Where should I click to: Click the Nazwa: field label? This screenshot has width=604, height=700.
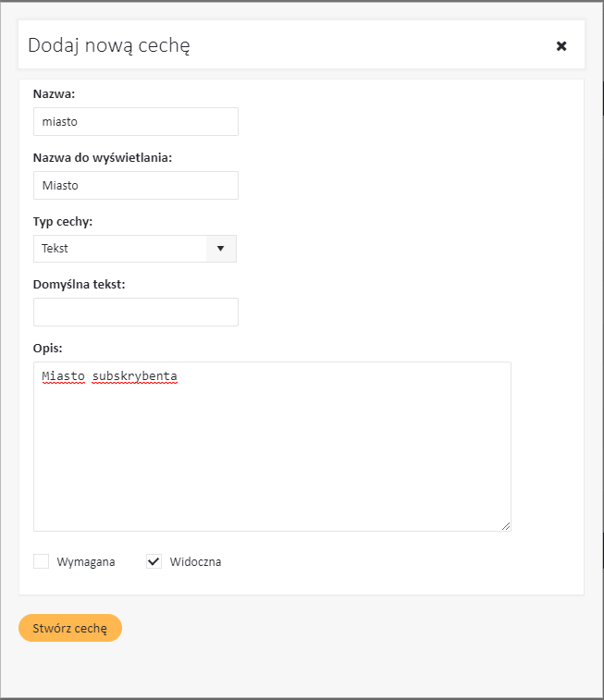(x=55, y=94)
